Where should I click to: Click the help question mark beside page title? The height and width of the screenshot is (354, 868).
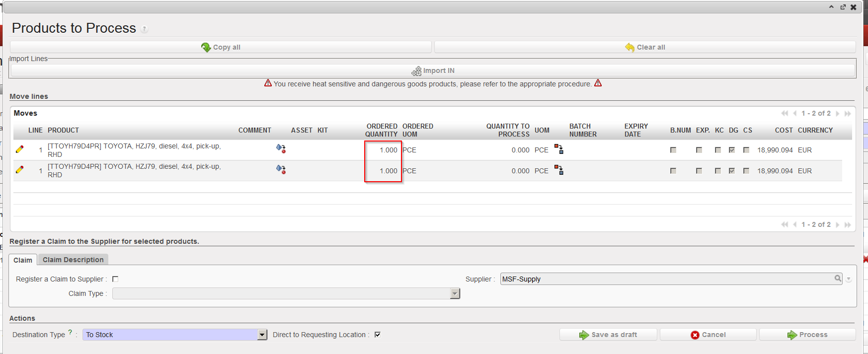(x=144, y=29)
